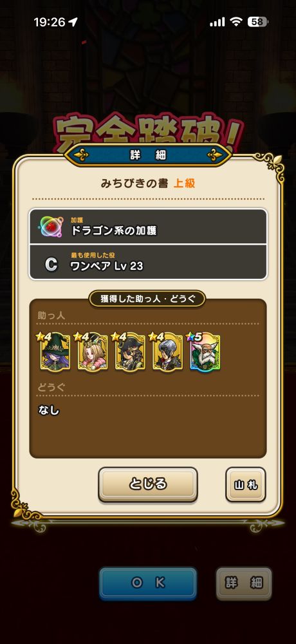Tap the なし text under どうぐ
The width and height of the screenshot is (296, 644).
[48, 410]
